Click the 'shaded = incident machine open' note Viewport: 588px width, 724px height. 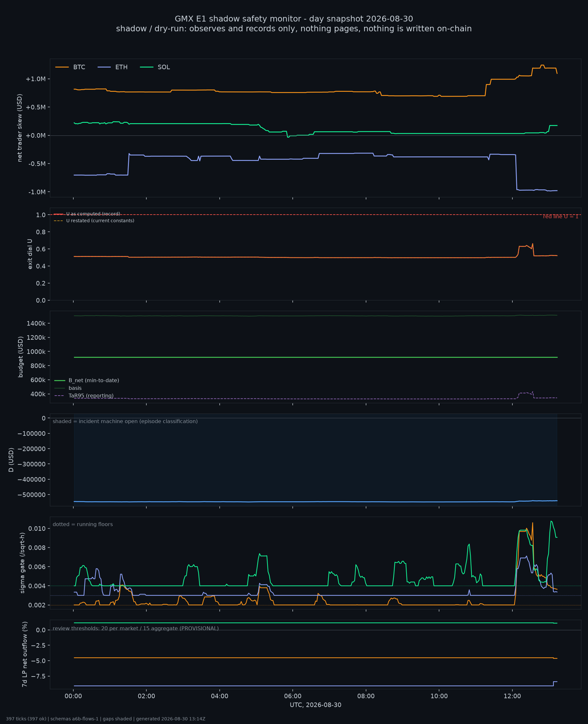125,421
